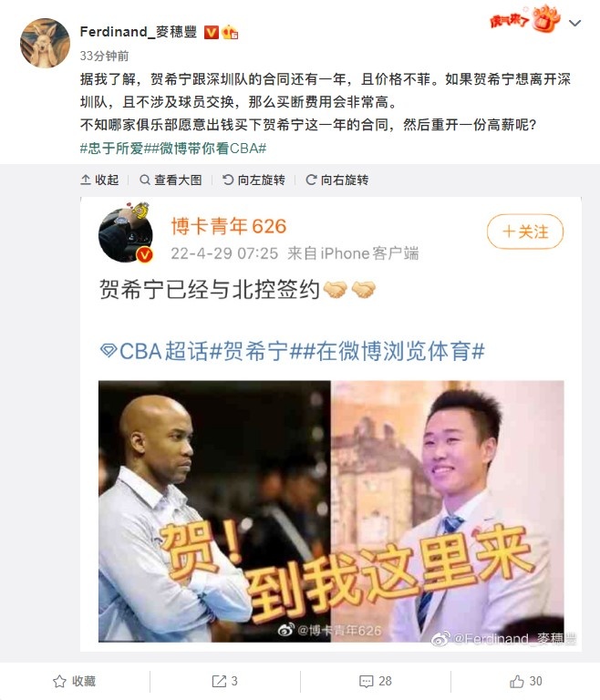Repost using the share icon showing 3

[224, 681]
